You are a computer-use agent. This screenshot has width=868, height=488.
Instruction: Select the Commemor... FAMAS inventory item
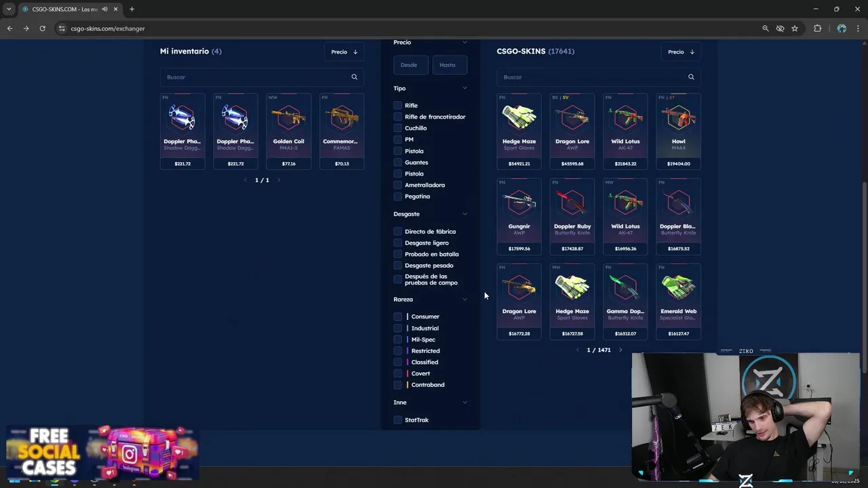click(342, 131)
